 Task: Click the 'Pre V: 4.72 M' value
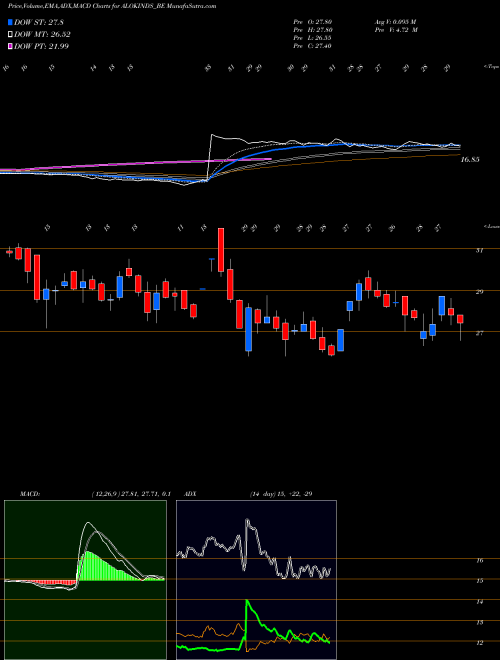coord(395,30)
